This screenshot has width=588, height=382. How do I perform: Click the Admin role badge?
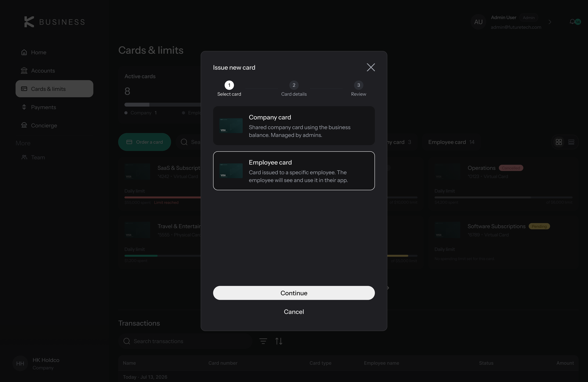[528, 18]
